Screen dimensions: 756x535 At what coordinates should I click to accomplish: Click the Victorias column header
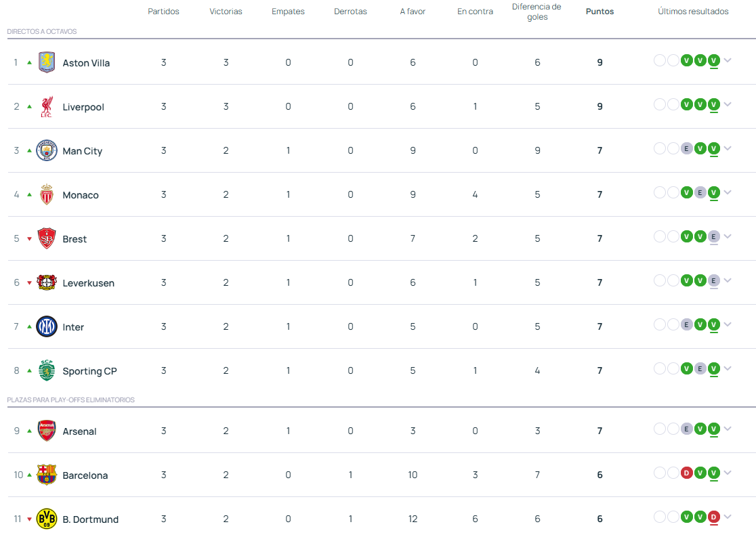(226, 12)
